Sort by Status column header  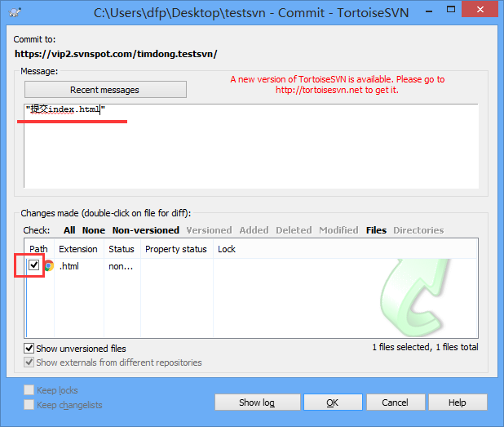click(x=122, y=249)
